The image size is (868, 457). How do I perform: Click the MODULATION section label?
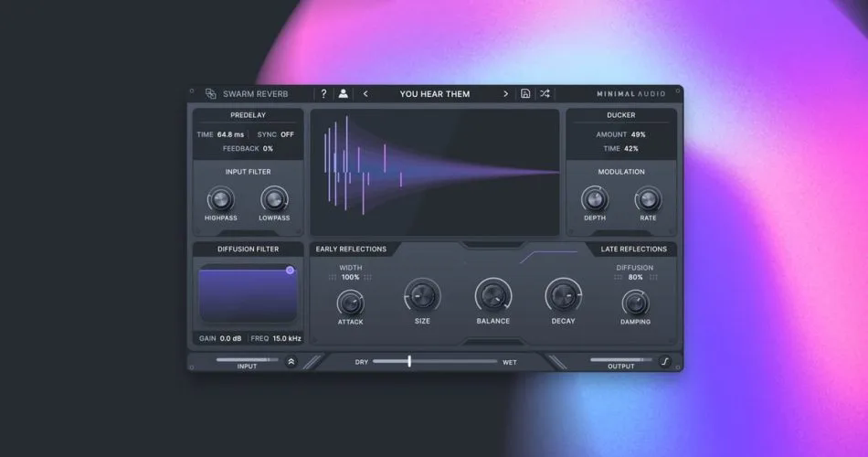[621, 172]
